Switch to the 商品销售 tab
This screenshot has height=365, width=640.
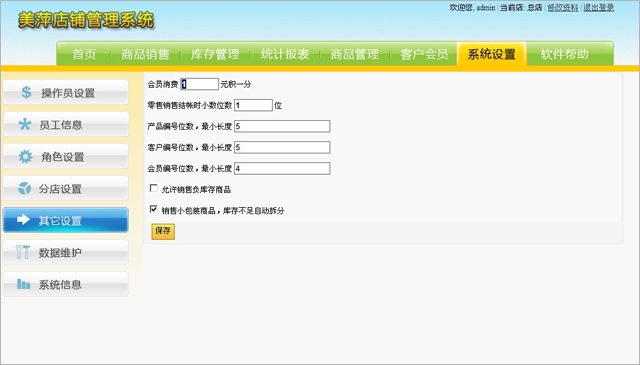[x=145, y=54]
